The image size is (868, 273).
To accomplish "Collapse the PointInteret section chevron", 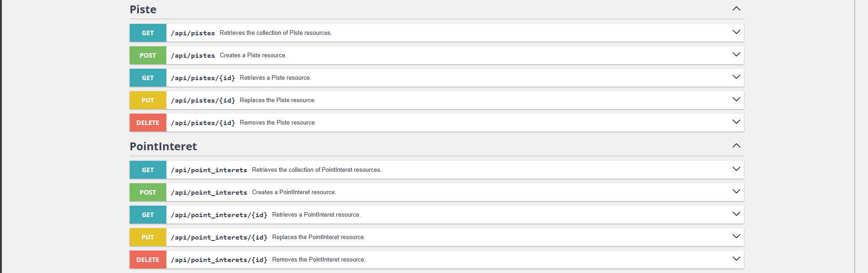I will (736, 146).
